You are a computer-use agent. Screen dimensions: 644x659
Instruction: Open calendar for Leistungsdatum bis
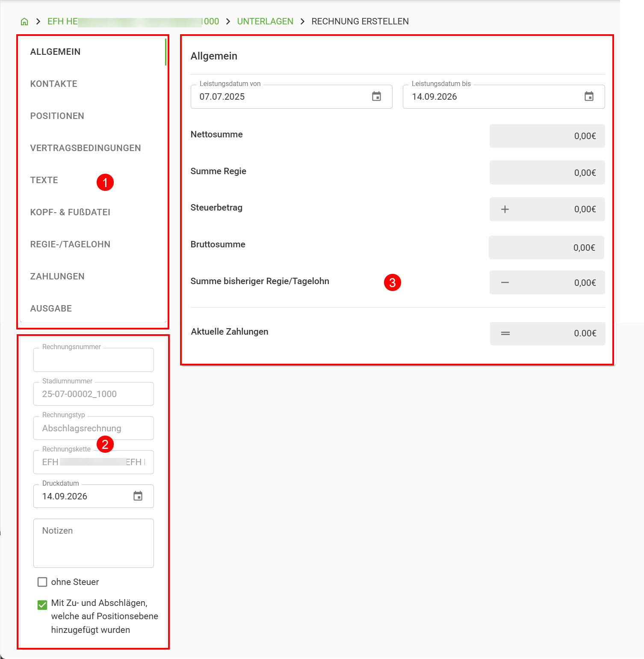[589, 96]
